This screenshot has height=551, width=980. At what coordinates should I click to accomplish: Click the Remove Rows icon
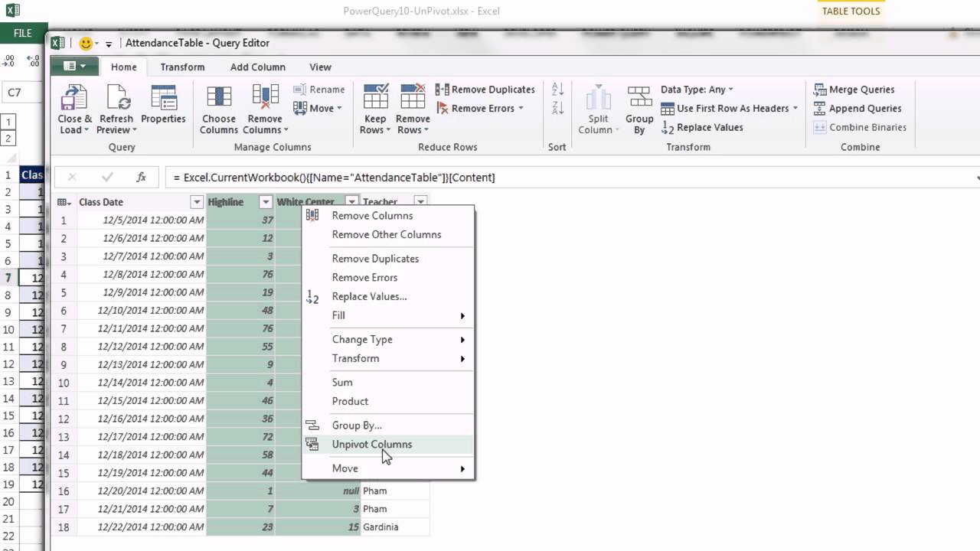[413, 98]
